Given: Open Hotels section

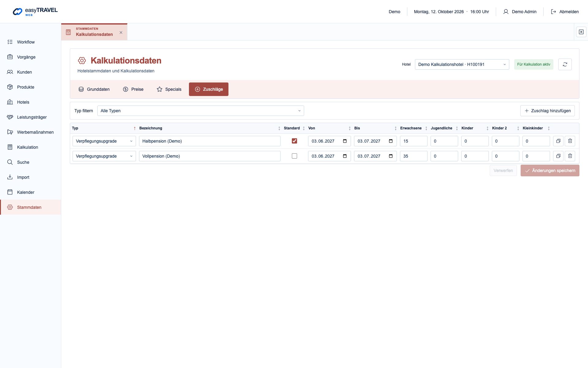Looking at the screenshot, I should tap(31, 102).
